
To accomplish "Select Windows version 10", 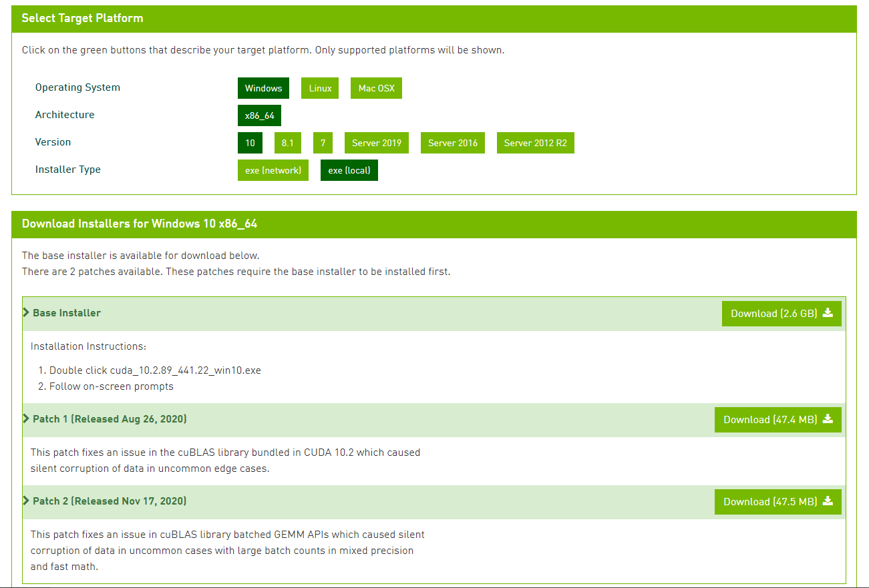I will (250, 143).
